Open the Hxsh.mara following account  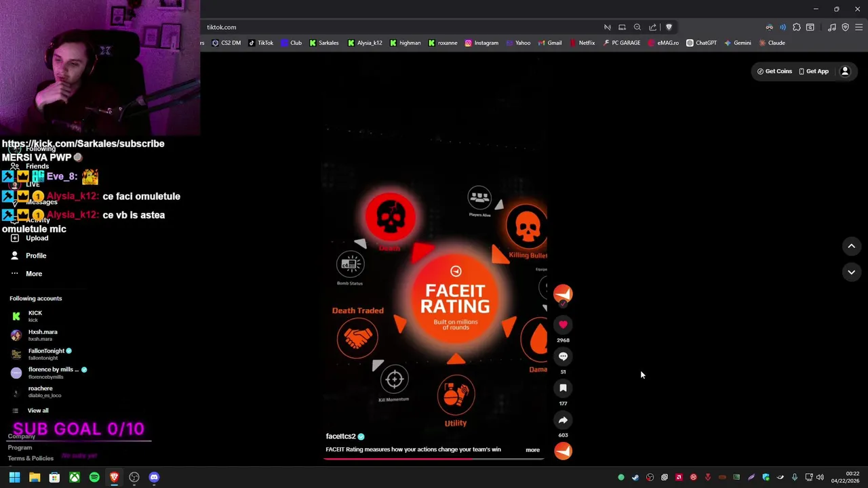pos(35,335)
